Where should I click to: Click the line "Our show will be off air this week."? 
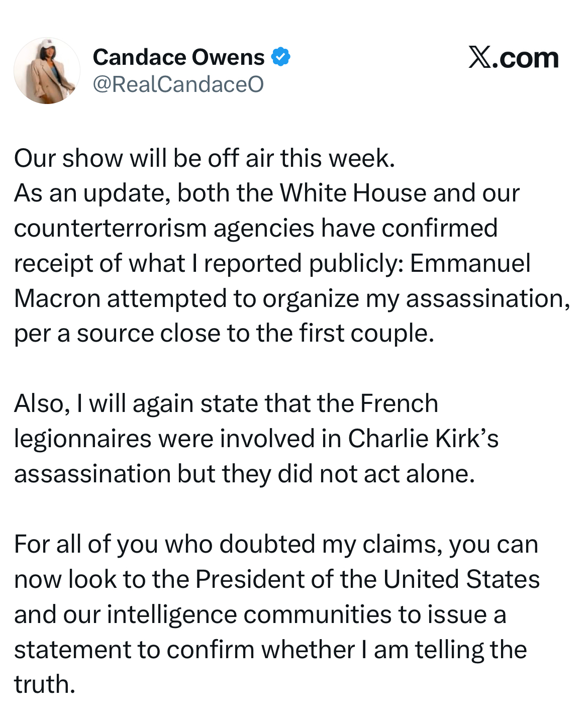pos(205,158)
